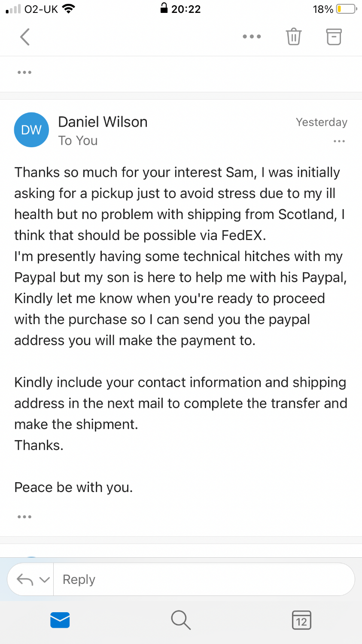Go back using the left chevron
362x644 pixels.
click(x=25, y=37)
